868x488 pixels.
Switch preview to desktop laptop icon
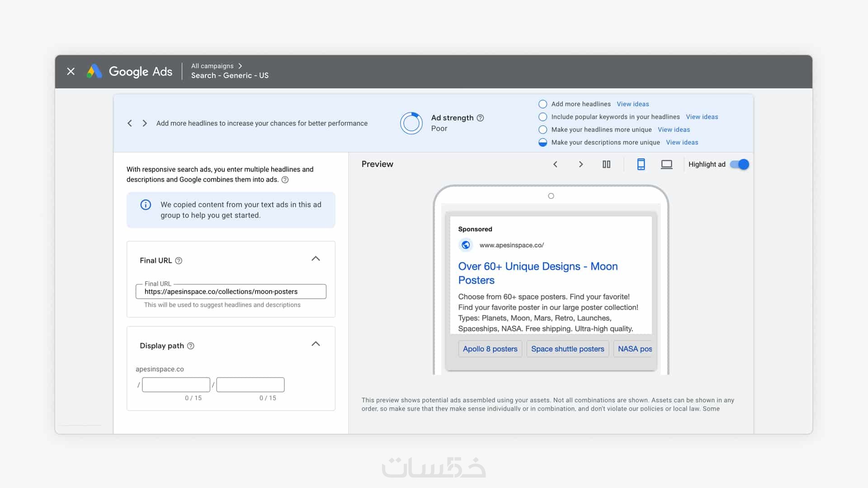(x=666, y=164)
